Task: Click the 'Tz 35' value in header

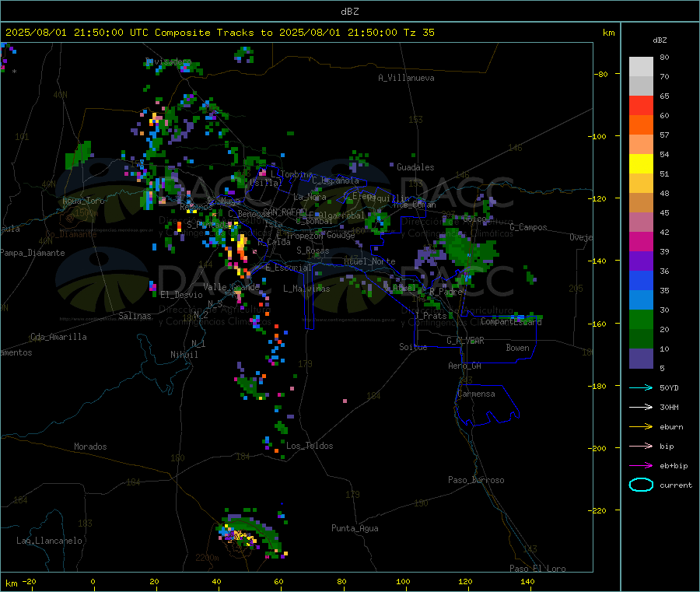Action: pyautogui.click(x=418, y=33)
